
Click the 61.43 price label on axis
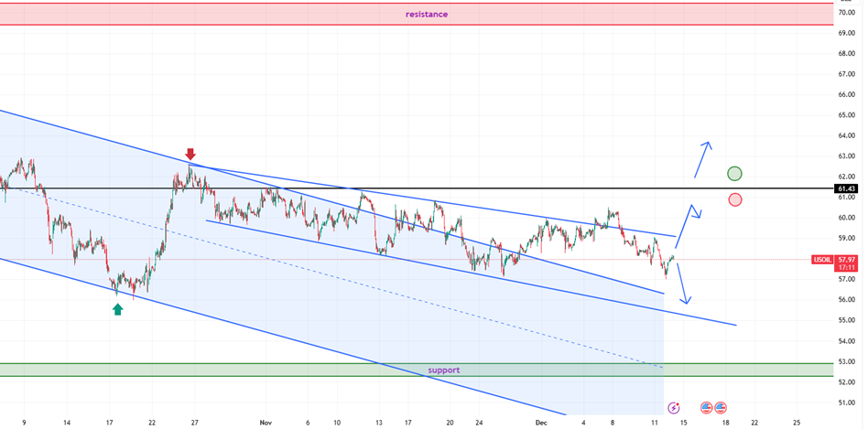846,188
